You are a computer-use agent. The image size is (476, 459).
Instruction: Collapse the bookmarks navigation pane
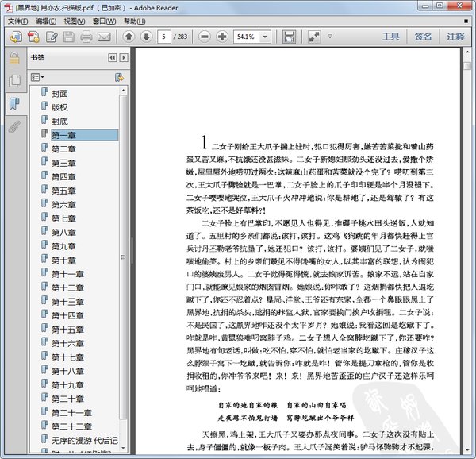point(112,59)
